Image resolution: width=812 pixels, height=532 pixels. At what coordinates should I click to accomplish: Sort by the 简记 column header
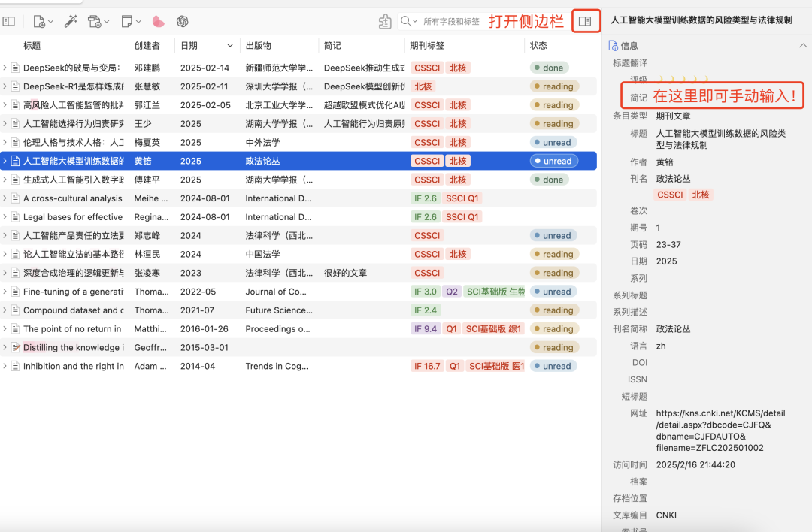[332, 46]
